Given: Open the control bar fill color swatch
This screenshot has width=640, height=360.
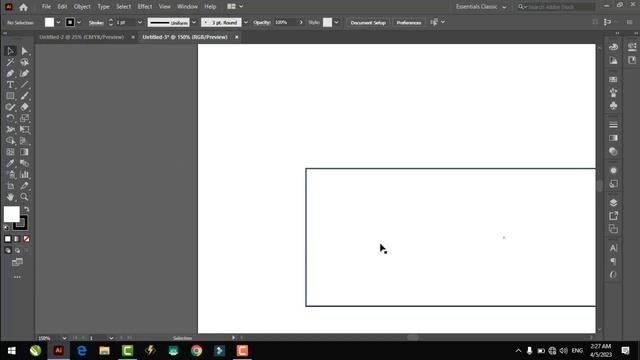Looking at the screenshot, I should pyautogui.click(x=49, y=22).
